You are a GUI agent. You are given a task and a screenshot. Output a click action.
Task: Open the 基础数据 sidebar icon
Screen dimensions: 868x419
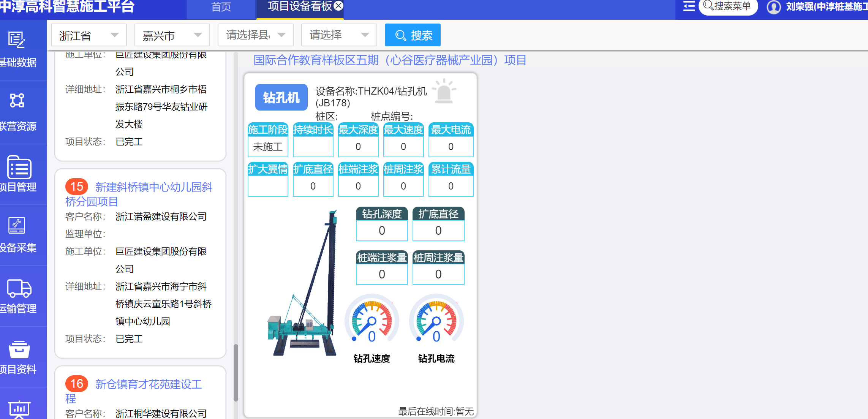pyautogui.click(x=17, y=40)
